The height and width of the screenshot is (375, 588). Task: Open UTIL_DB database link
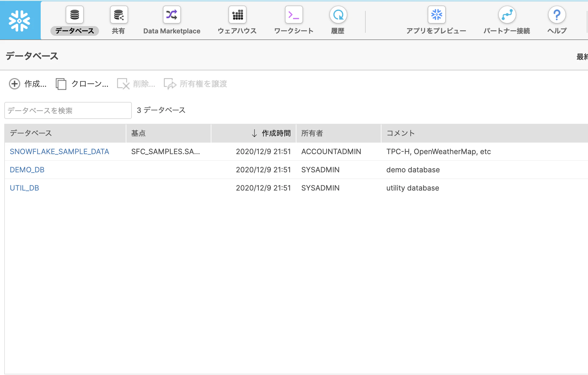(x=24, y=188)
